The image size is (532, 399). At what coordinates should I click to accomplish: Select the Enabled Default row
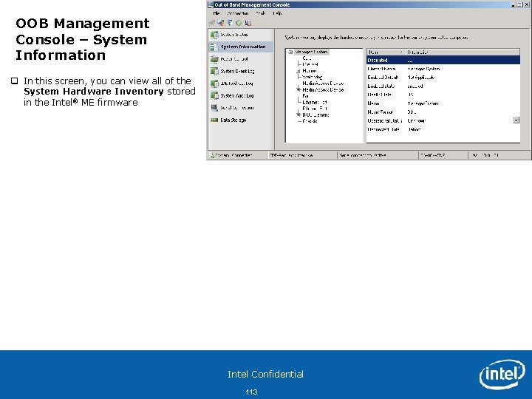[x=443, y=78]
